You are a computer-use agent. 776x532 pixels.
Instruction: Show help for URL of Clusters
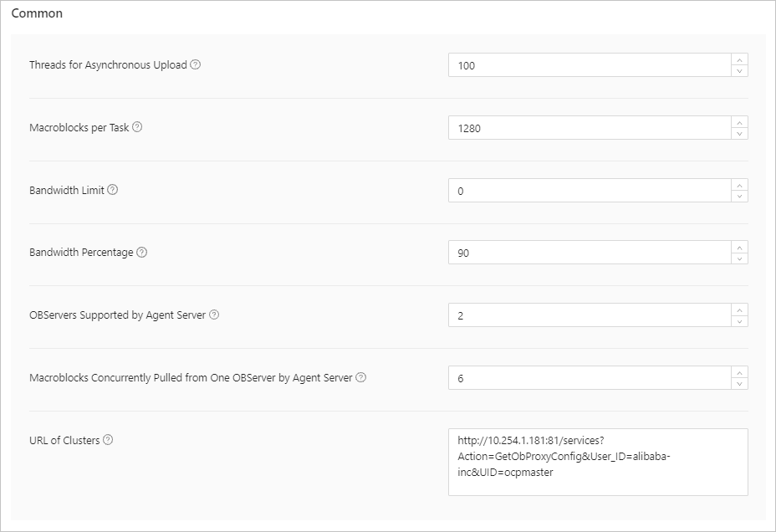(x=108, y=440)
